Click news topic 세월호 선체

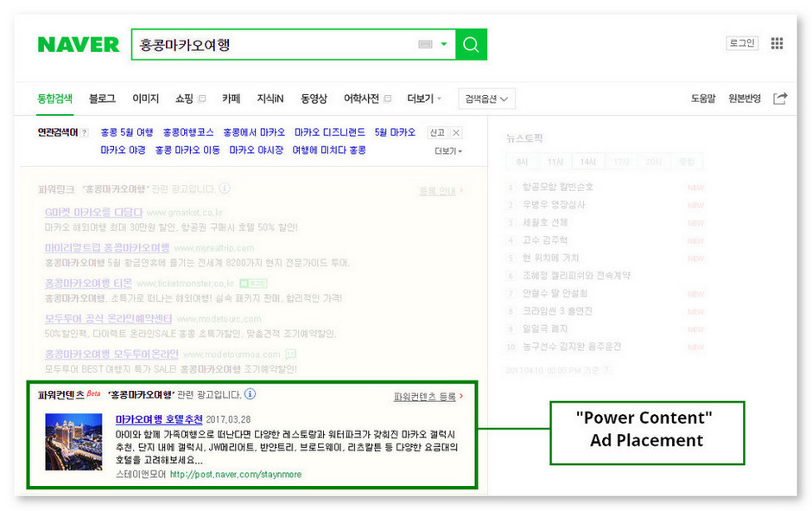click(x=545, y=222)
